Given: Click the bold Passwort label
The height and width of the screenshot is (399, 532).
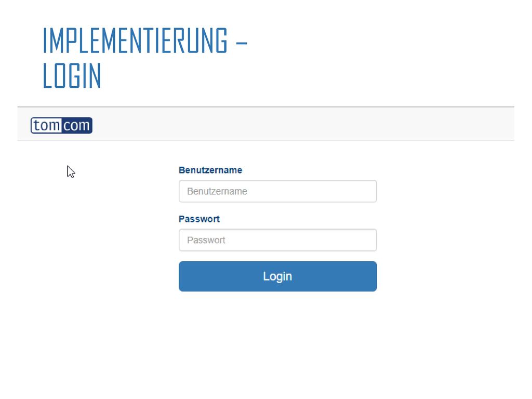Looking at the screenshot, I should pyautogui.click(x=199, y=219).
